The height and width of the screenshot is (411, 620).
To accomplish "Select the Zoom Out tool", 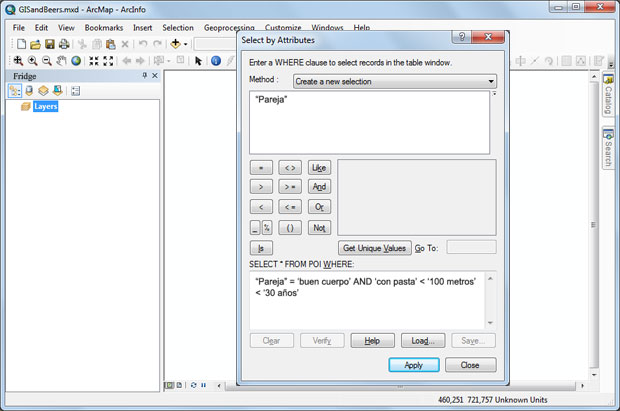I will pos(47,61).
